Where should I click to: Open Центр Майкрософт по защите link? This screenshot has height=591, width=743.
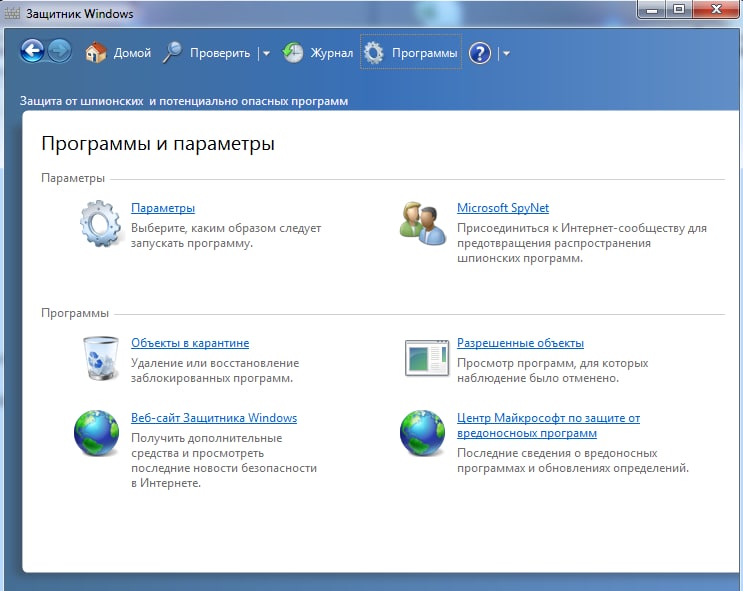(548, 418)
